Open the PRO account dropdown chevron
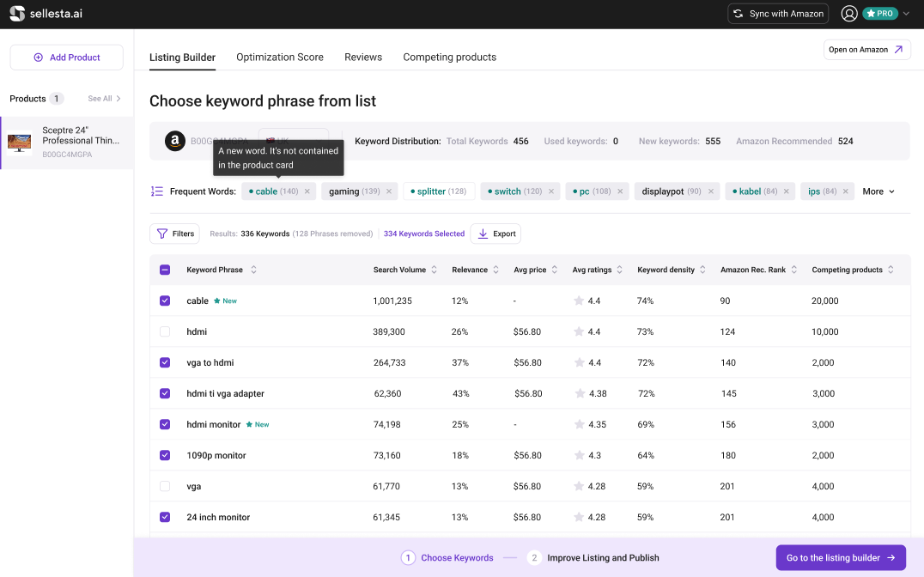This screenshot has width=924, height=577. pyautogui.click(x=906, y=14)
